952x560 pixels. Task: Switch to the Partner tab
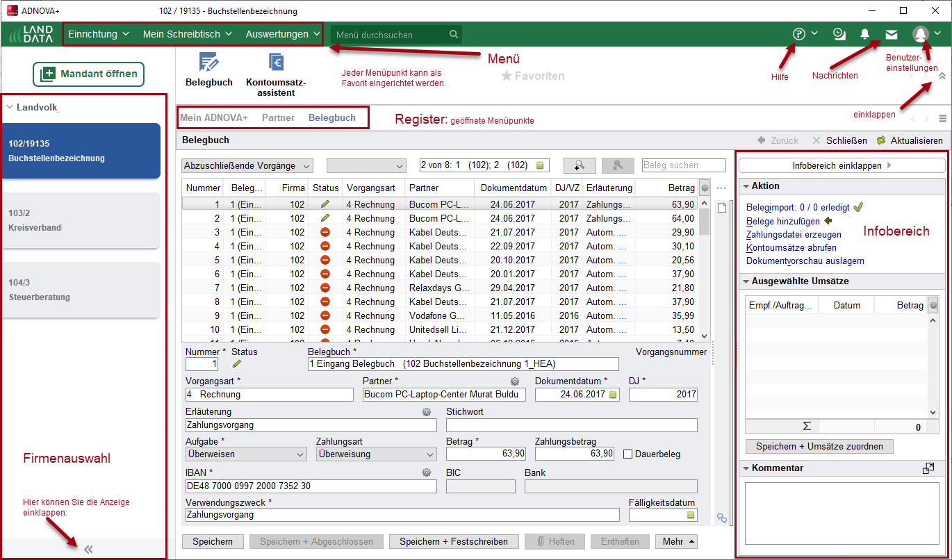coord(278,118)
